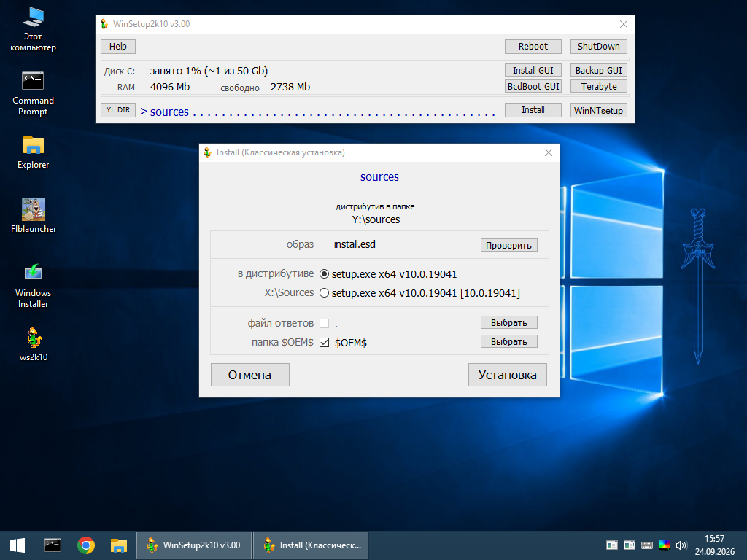The width and height of the screenshot is (747, 560).
Task: Open File Explorer from the taskbar
Action: click(x=119, y=545)
